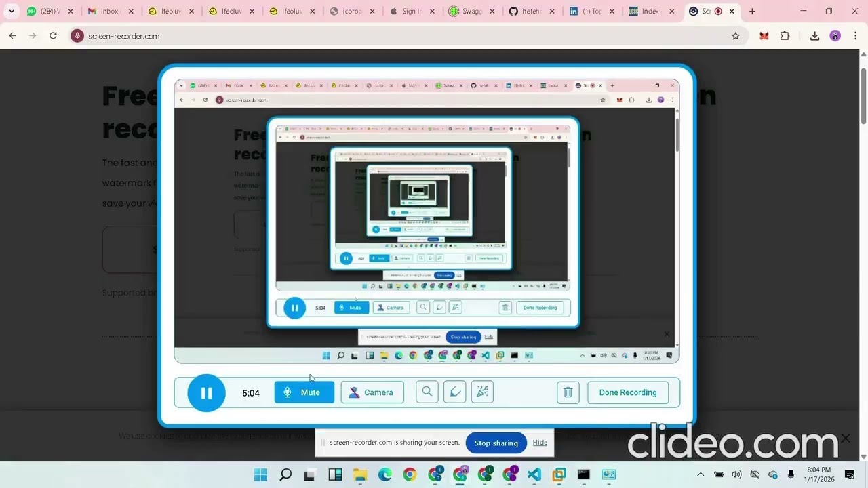Switch to the Swagger tab

point(473,12)
